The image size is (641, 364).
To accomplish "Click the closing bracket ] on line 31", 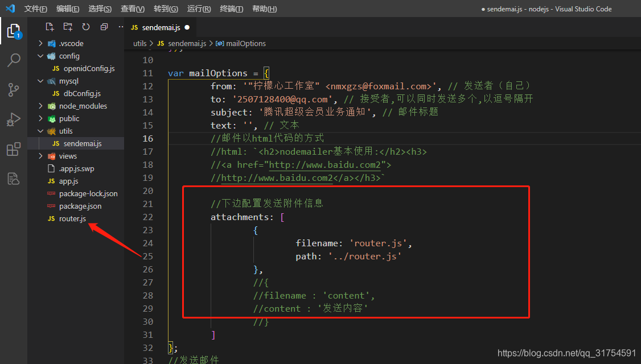I will (x=213, y=335).
